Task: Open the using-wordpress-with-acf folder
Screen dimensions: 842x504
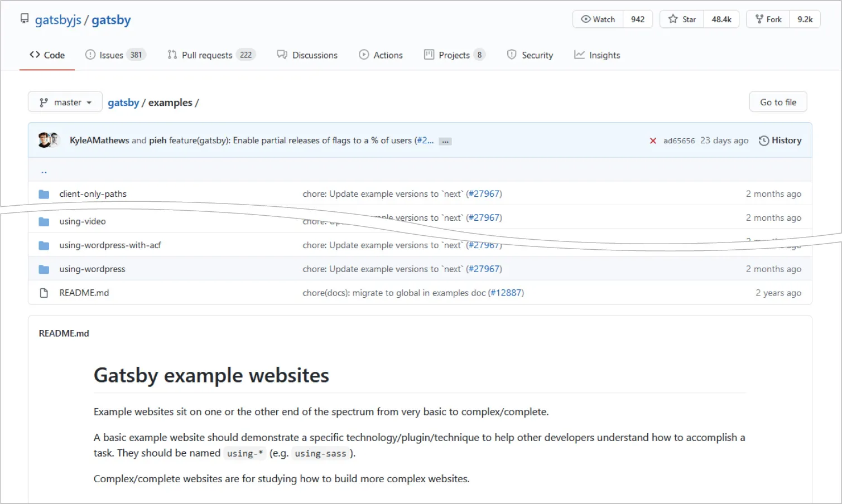Action: tap(110, 245)
